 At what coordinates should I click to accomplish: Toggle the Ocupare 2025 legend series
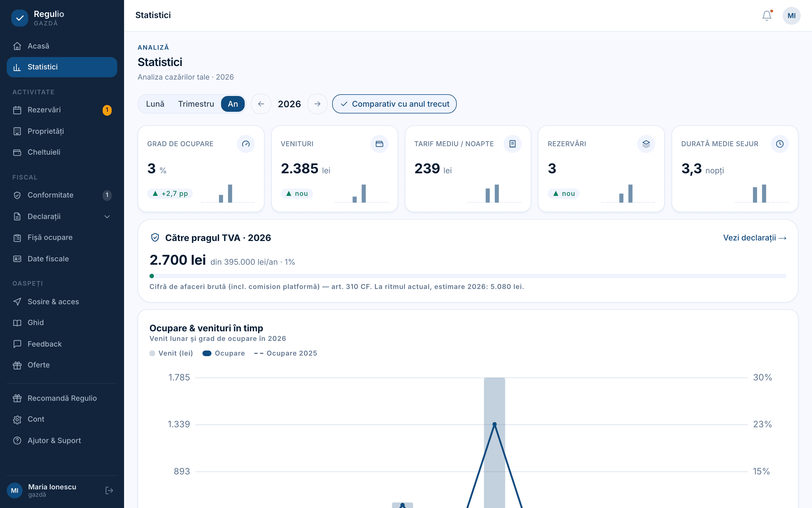(x=286, y=353)
